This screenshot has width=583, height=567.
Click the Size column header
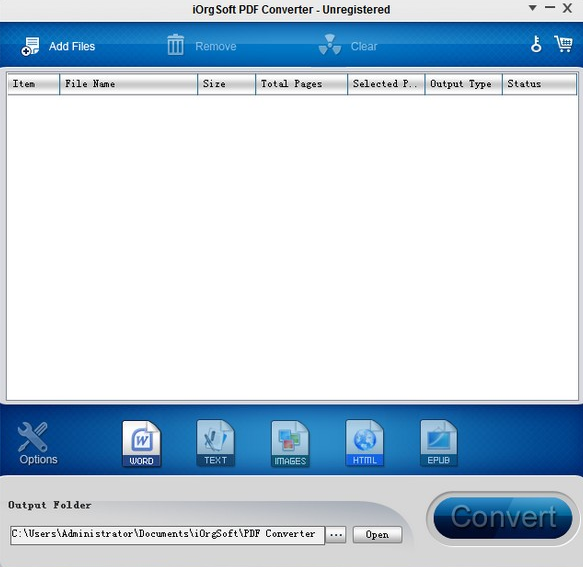point(226,84)
